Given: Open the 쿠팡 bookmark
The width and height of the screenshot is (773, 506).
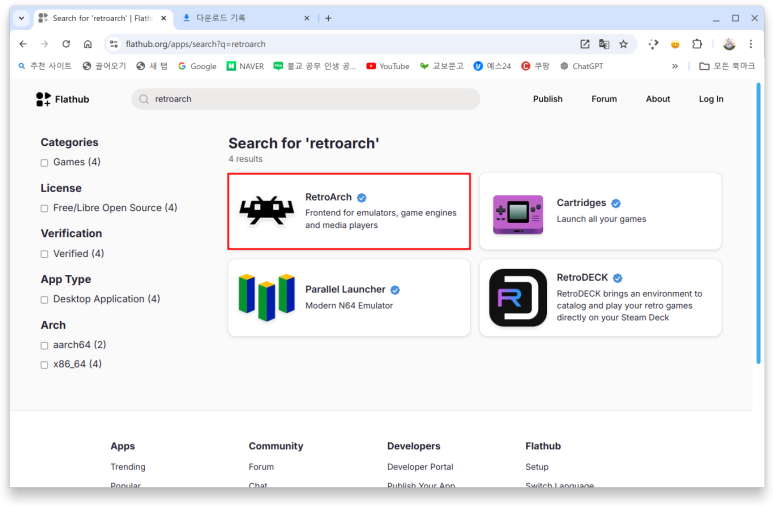Looking at the screenshot, I should point(535,66).
